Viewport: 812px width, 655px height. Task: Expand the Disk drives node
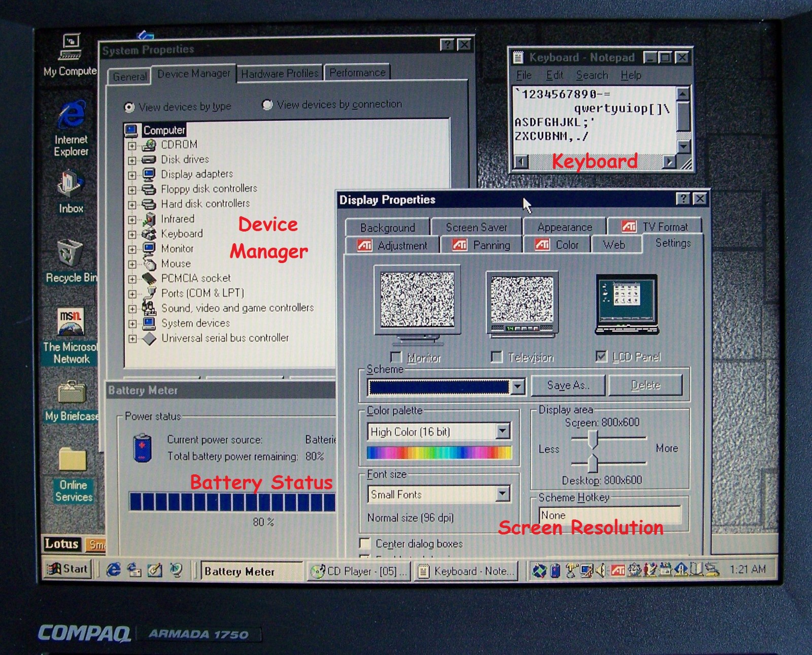click(132, 160)
